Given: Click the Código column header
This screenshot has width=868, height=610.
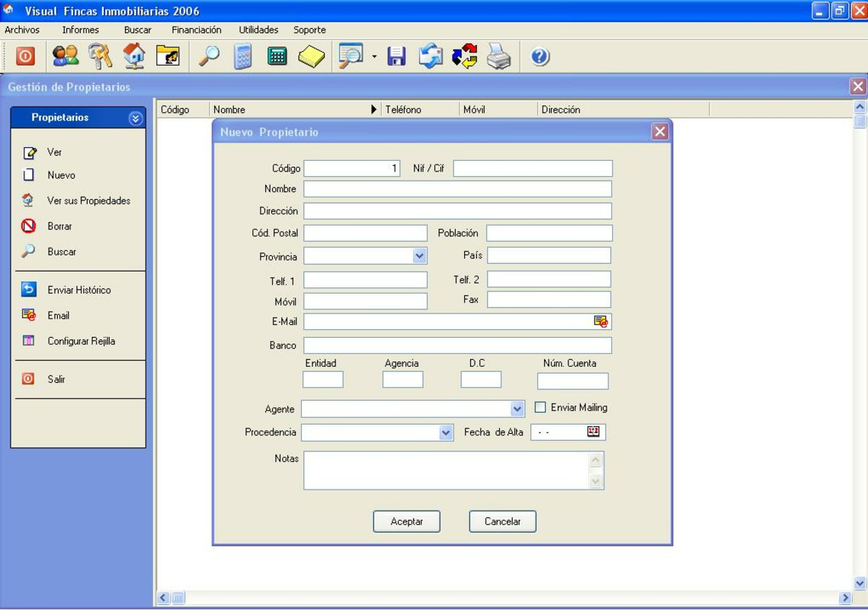Looking at the screenshot, I should [x=183, y=110].
